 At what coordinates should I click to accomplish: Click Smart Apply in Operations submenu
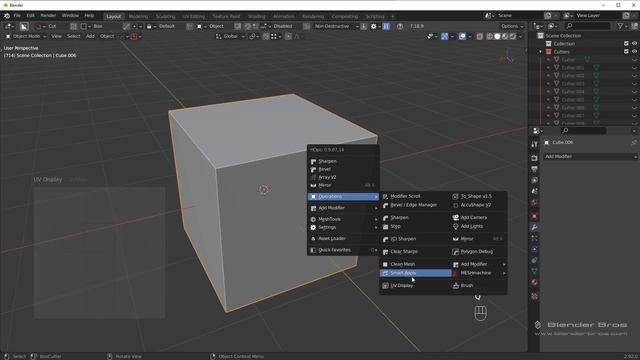pos(416,273)
